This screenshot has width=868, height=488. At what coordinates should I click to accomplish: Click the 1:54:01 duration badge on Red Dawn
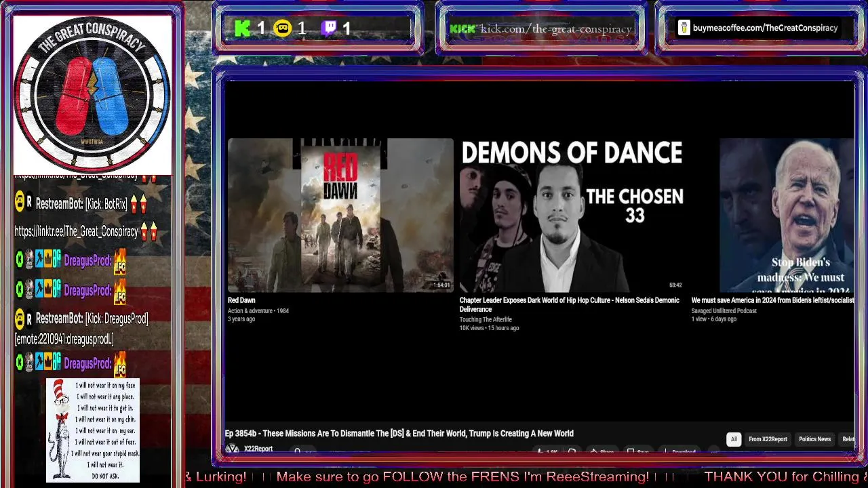pyautogui.click(x=441, y=285)
